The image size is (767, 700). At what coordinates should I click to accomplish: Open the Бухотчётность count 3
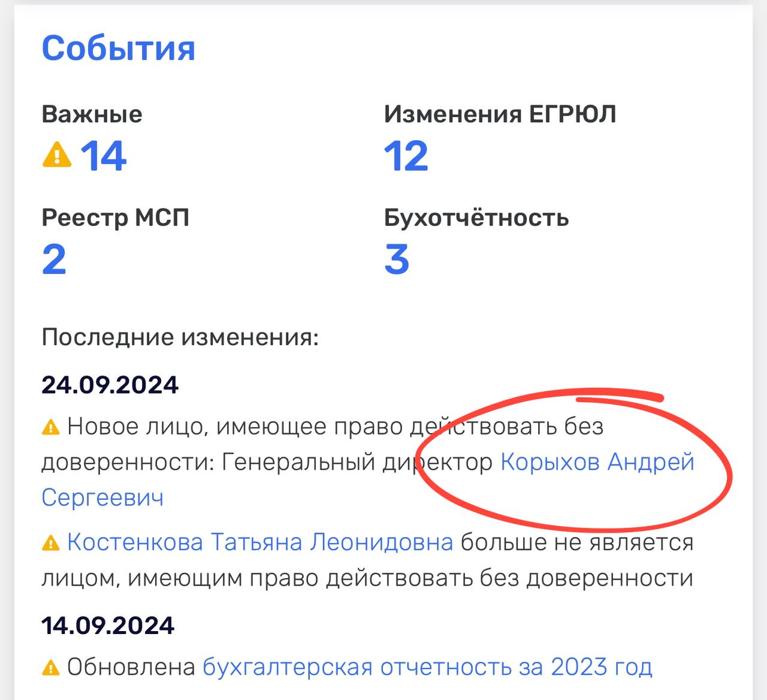click(397, 260)
